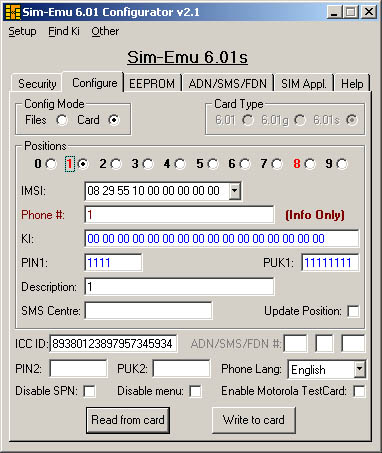The height and width of the screenshot is (453, 382).
Task: Select position 4 radio button
Action: coord(180,164)
